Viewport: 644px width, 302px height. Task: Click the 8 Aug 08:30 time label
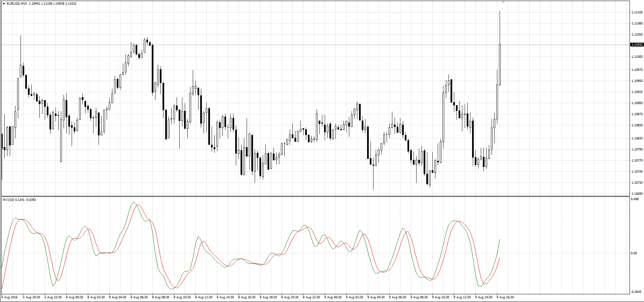161,297
